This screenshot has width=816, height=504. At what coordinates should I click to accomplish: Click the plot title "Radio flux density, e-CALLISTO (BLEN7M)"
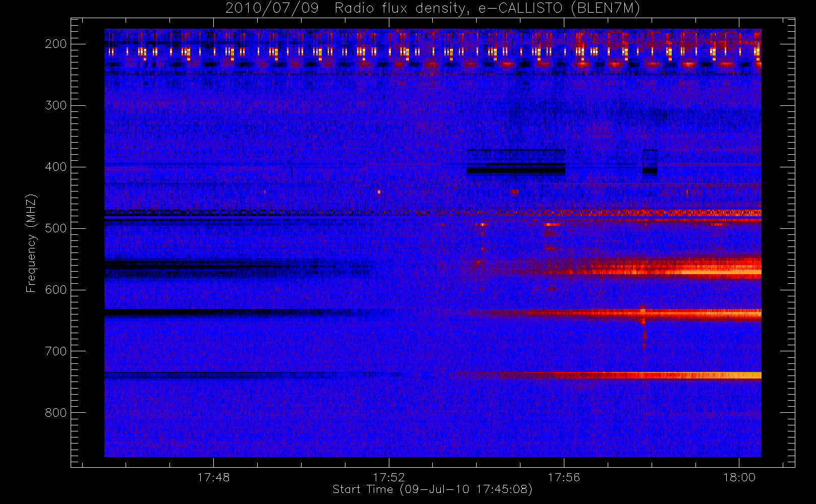(x=487, y=9)
